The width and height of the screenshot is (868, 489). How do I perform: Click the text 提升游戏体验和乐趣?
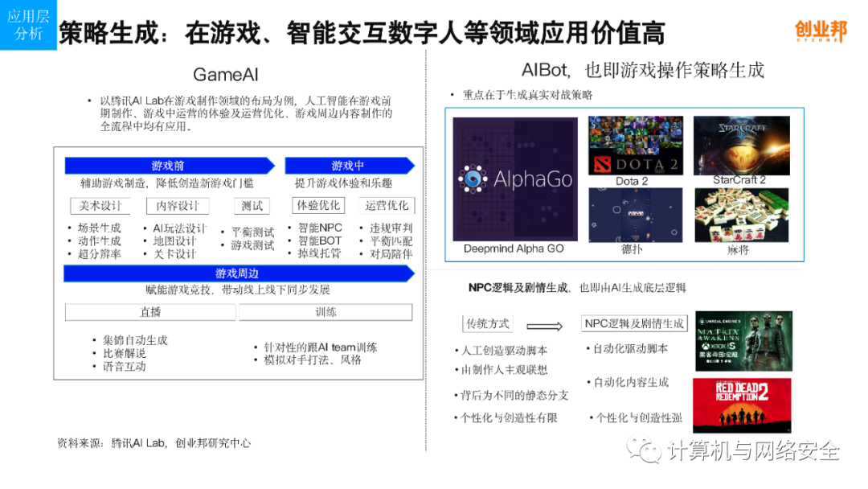[343, 183]
